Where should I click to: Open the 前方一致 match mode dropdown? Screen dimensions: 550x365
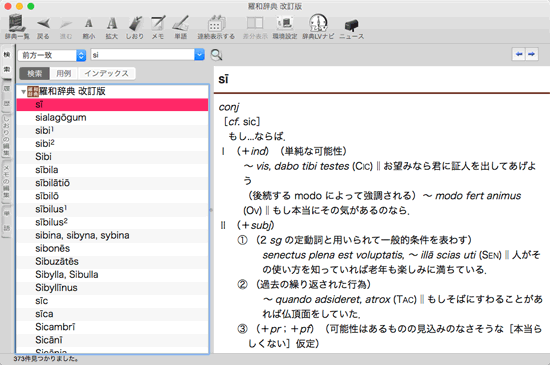coord(52,55)
